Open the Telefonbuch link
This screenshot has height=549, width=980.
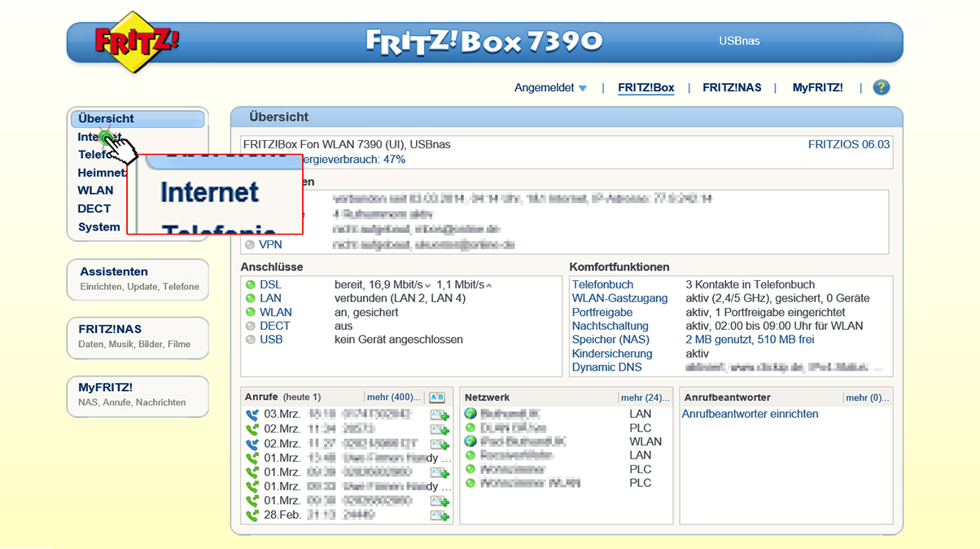(602, 285)
